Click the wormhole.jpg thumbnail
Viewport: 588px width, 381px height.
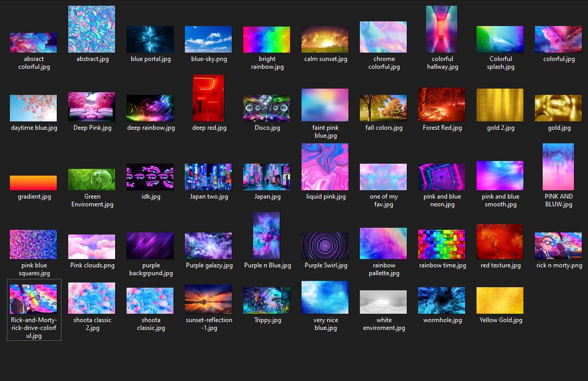tap(441, 300)
